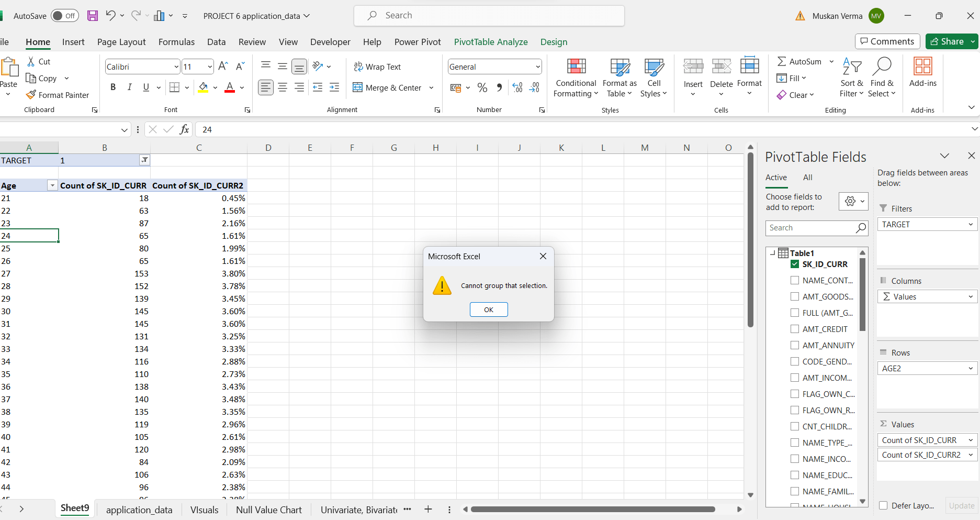Open the Age column filter dropdown
This screenshot has width=980, height=520.
[52, 185]
